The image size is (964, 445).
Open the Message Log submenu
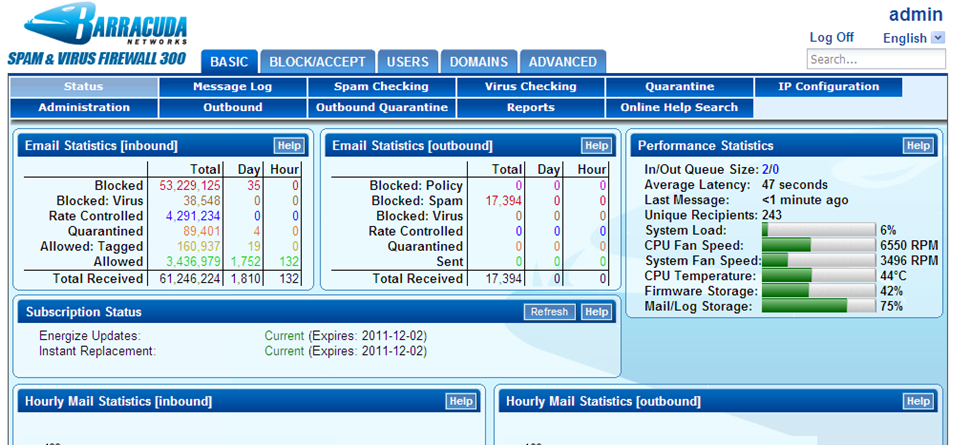232,87
